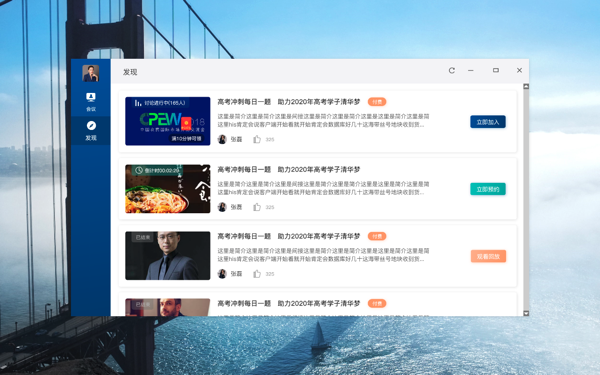
Task: Click the 付费 paid badge on fourth card
Action: tap(377, 303)
